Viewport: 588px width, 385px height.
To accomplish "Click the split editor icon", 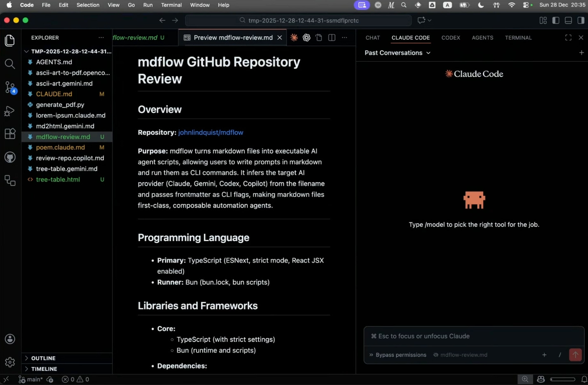I will click(x=332, y=38).
